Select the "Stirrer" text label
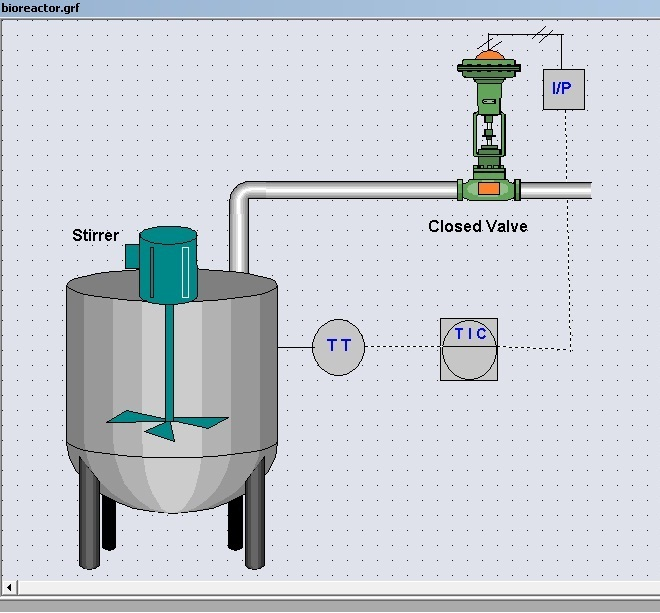 coord(95,236)
